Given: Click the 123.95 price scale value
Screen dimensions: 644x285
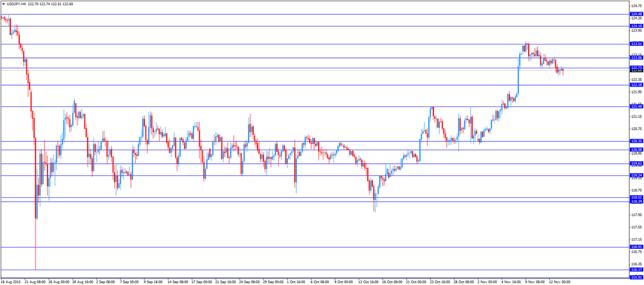Looking at the screenshot, I should point(636,30).
